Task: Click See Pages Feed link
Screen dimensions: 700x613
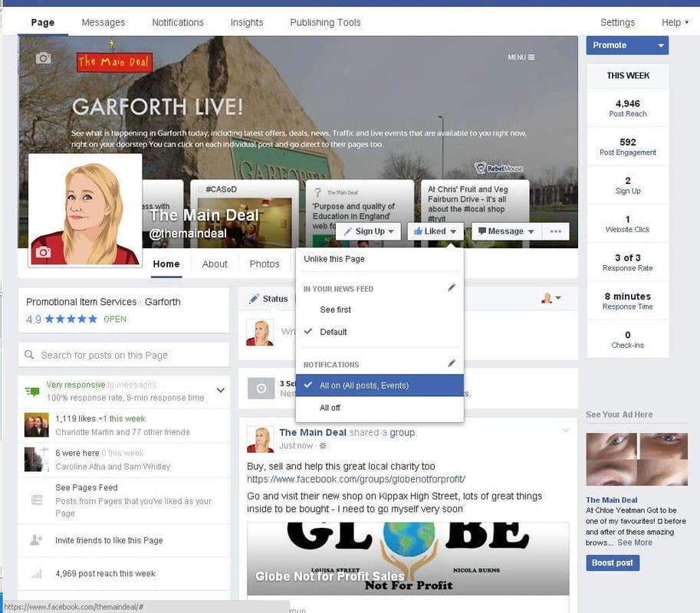Action: [87, 487]
